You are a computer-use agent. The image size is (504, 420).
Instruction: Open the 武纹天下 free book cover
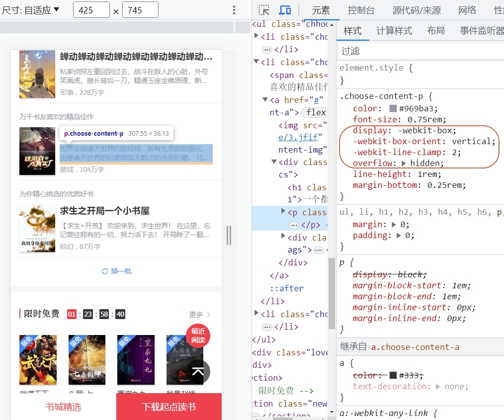click(x=38, y=360)
